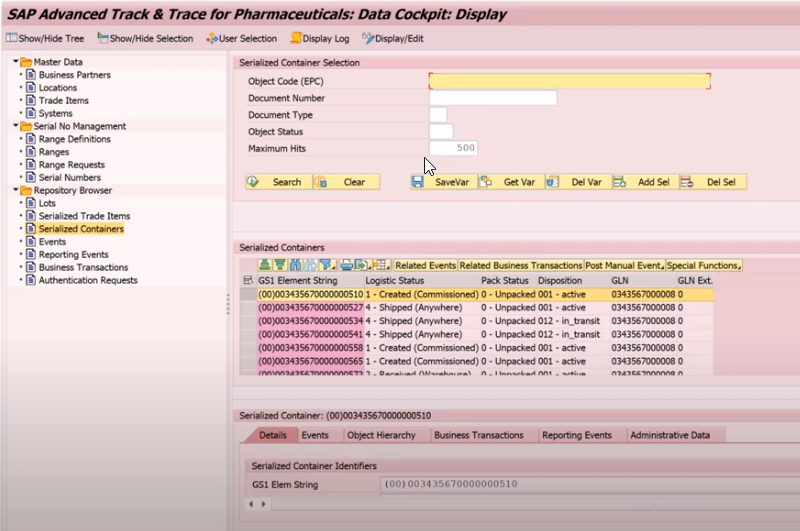The image size is (800, 531).
Task: Click the Search button
Action: (279, 182)
